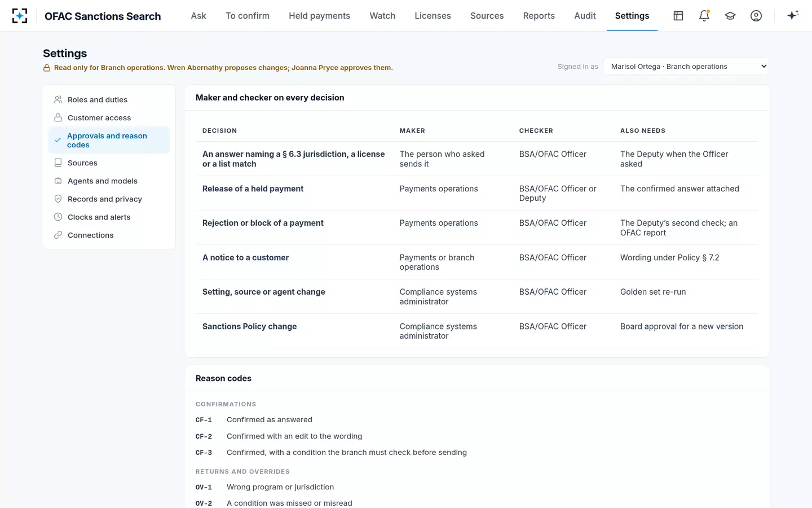Select Approvals and reason codes section

click(109, 140)
